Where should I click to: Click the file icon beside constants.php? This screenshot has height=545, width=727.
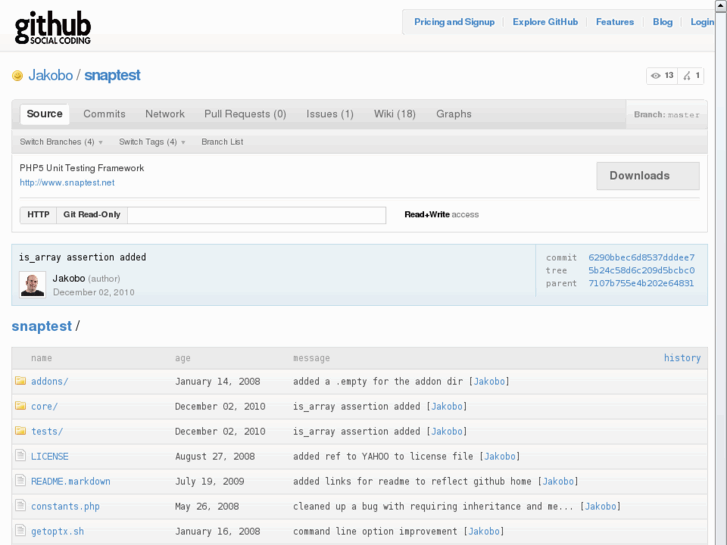tap(20, 506)
